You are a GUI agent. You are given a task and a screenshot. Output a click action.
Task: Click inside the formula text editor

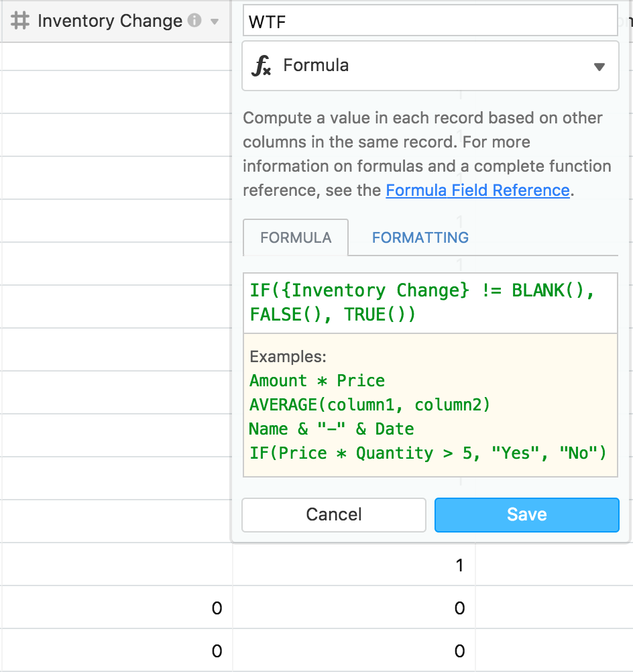point(430,303)
